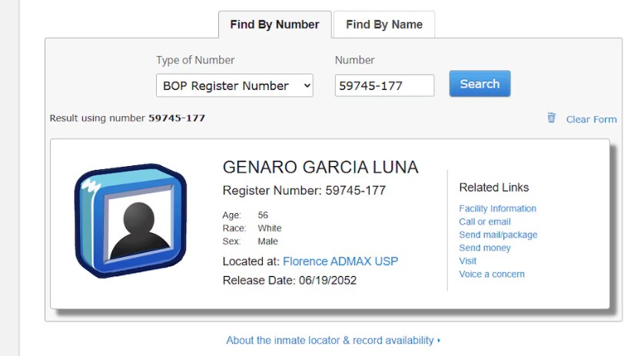Image resolution: width=644 pixels, height=356 pixels.
Task: Click the Send money link
Action: (x=484, y=248)
